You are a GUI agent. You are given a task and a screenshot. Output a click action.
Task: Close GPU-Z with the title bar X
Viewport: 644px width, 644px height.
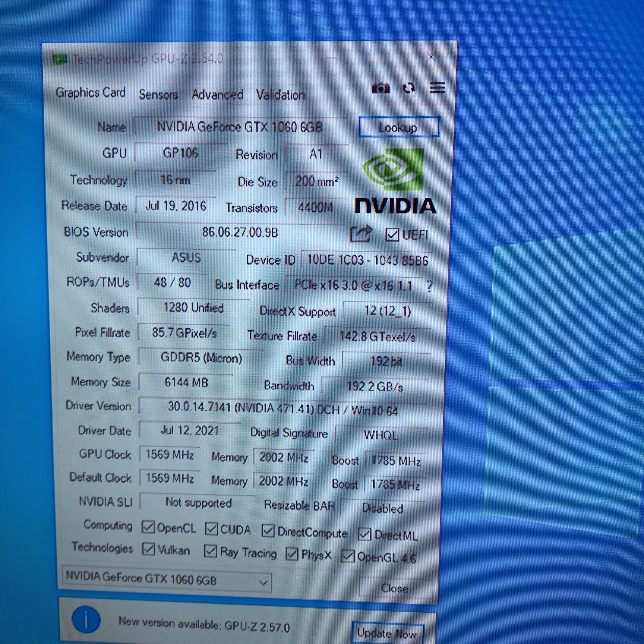[x=431, y=57]
